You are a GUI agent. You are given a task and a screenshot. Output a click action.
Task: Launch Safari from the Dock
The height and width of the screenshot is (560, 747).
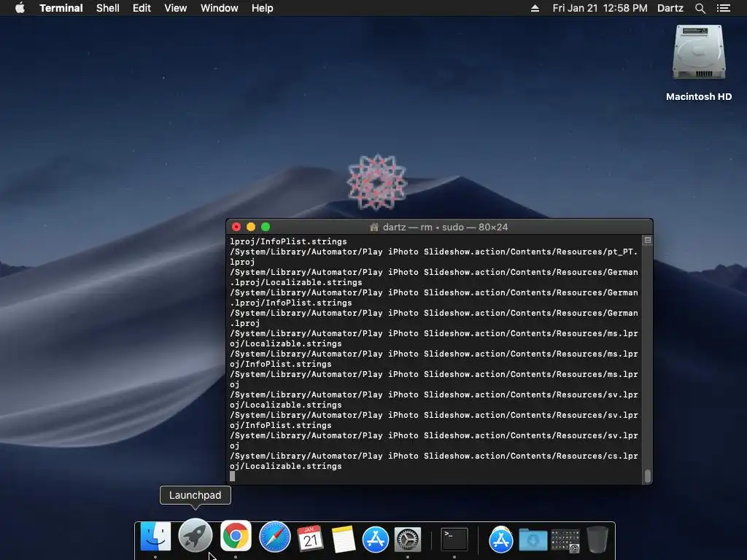point(275,537)
